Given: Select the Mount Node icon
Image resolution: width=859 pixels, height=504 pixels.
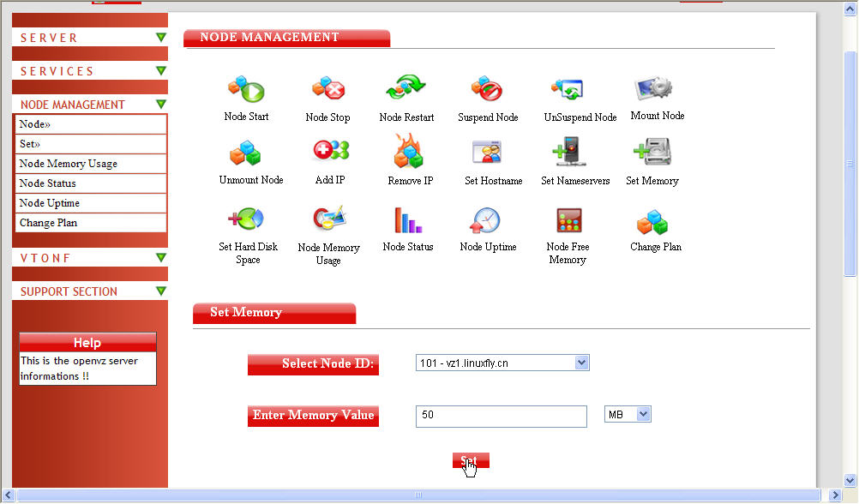Looking at the screenshot, I should pos(655,87).
